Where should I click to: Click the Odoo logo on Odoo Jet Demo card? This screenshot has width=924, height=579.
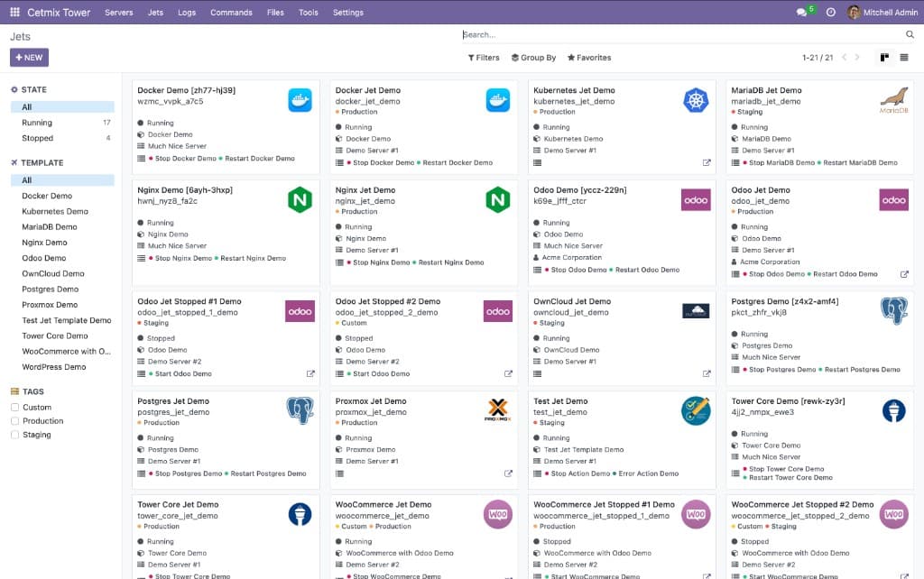[x=892, y=198]
